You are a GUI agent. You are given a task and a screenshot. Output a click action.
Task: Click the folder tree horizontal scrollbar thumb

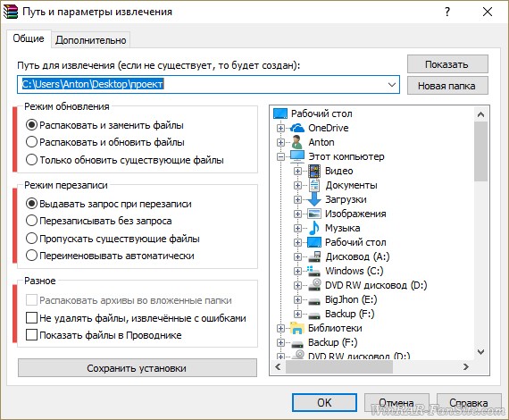click(x=339, y=367)
